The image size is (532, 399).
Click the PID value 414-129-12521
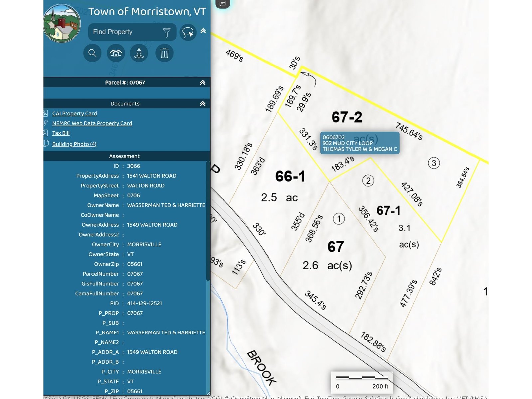(x=144, y=303)
